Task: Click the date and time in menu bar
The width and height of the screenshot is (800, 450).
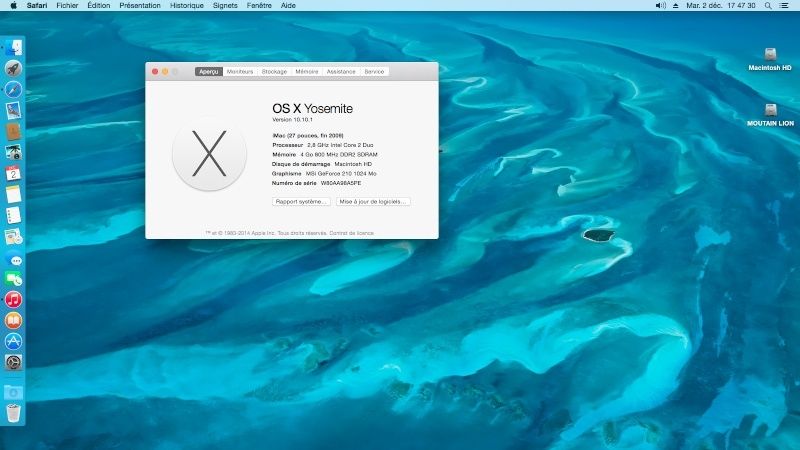Action: pyautogui.click(x=720, y=5)
